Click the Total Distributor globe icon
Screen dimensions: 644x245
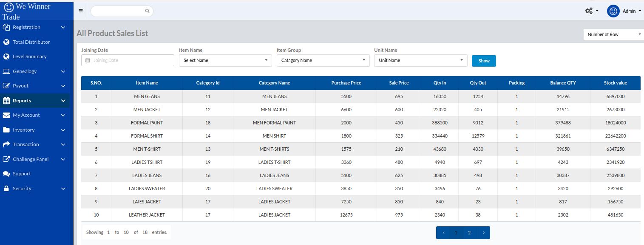point(6,42)
